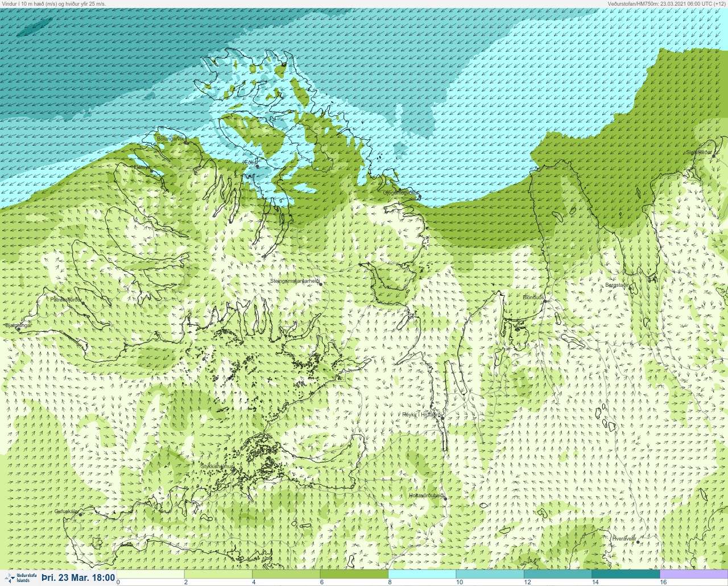
Task: Select the 10–12 m/s legend swatch
Action: [x=490, y=574]
